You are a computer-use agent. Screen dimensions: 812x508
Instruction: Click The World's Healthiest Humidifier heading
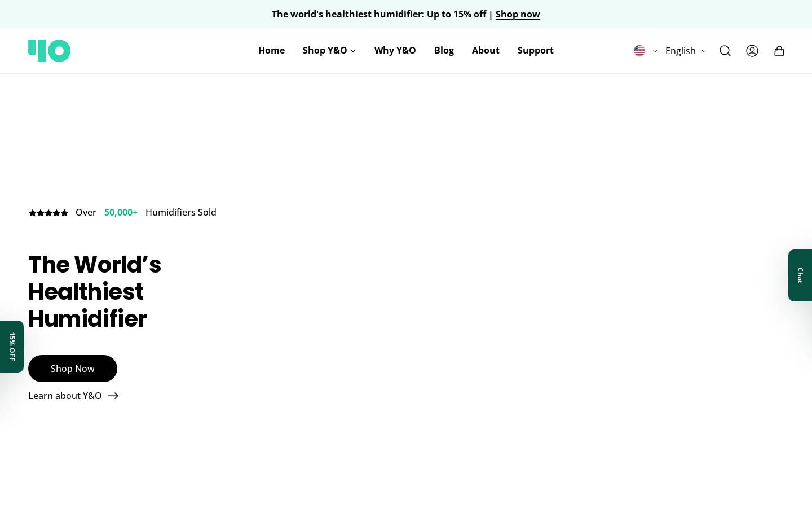95,292
